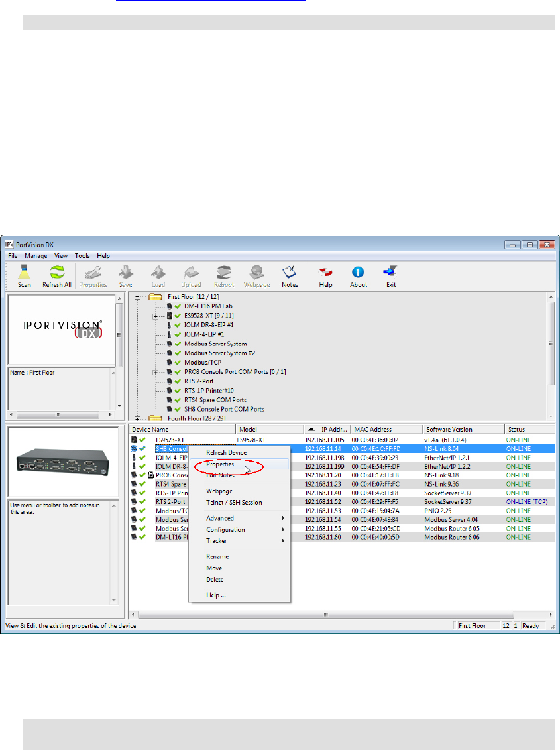This screenshot has width=560, height=750.
Task: Click the Upload toolbar icon
Action: point(191,276)
